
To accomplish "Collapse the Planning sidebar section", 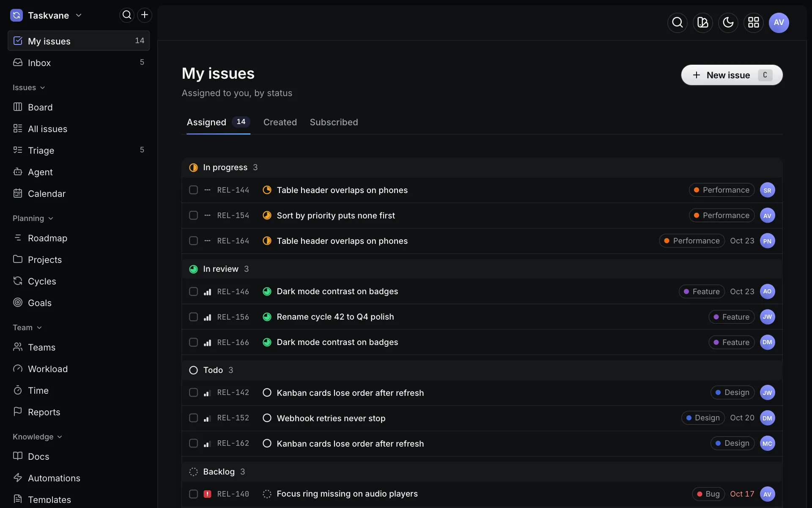I will click(x=33, y=218).
